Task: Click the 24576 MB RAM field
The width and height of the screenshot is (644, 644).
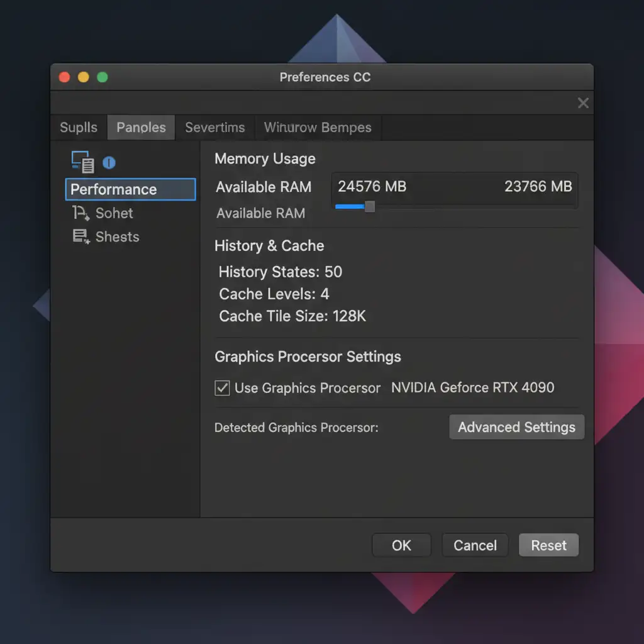Action: 372,187
